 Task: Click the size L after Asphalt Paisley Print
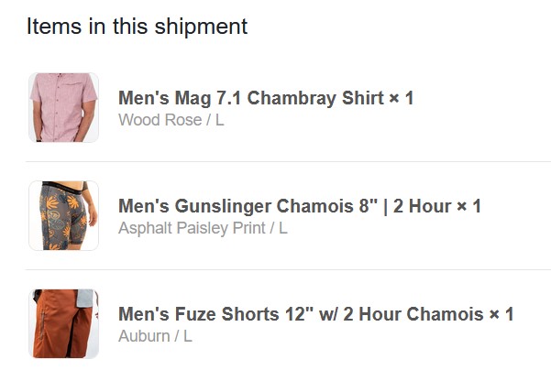coord(283,228)
